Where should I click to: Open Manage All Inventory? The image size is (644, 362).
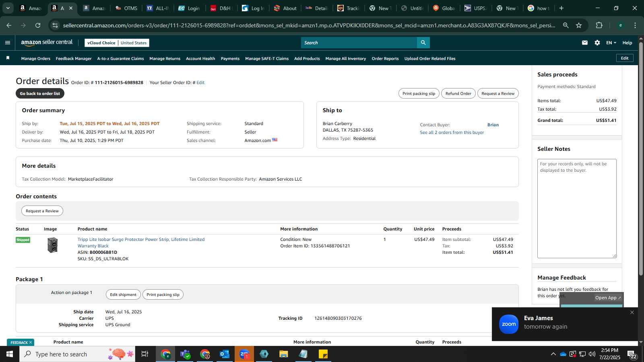click(346, 59)
